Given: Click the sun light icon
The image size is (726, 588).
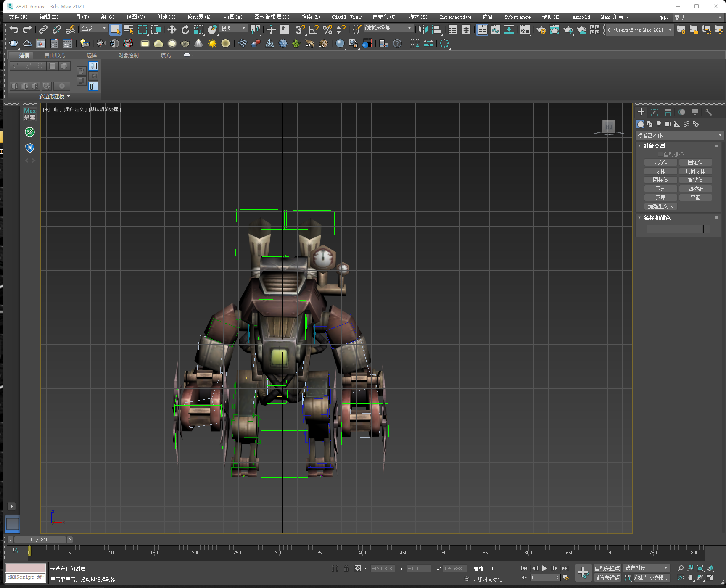Looking at the screenshot, I should tap(212, 43).
